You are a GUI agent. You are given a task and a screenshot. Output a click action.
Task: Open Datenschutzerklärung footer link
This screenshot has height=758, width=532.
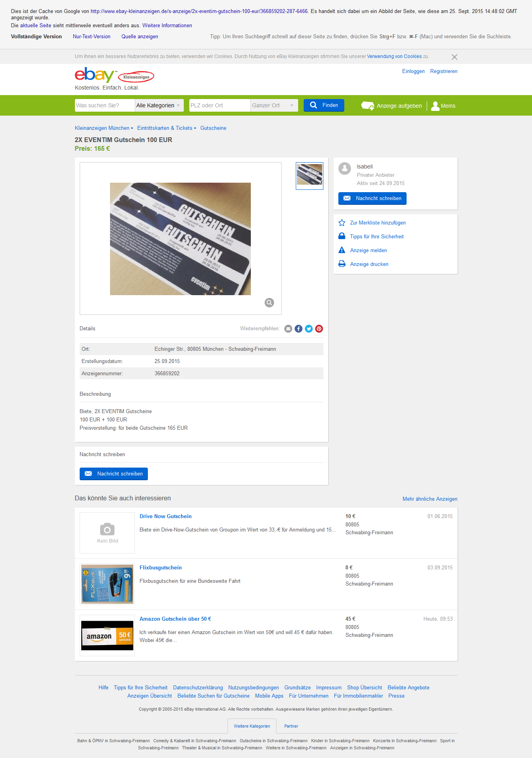coord(198,688)
